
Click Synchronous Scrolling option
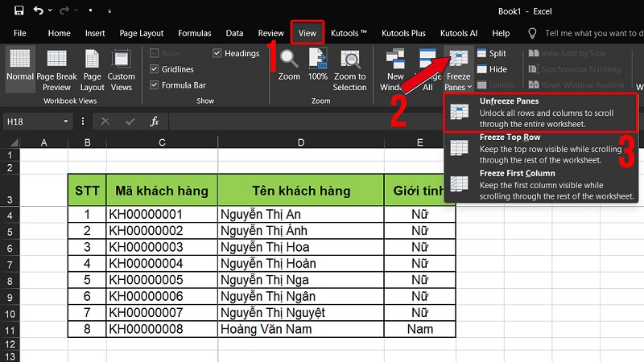point(575,69)
